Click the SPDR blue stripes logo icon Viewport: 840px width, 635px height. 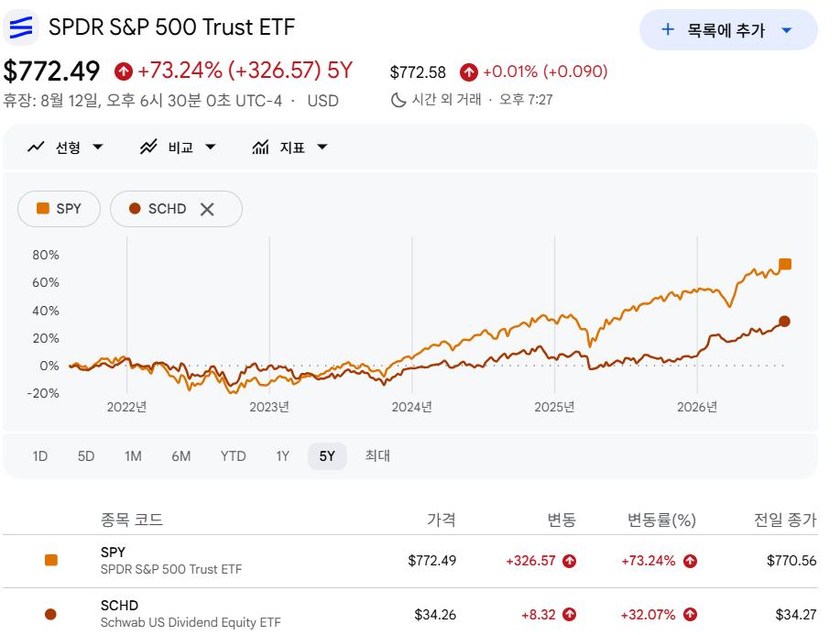[x=21, y=27]
